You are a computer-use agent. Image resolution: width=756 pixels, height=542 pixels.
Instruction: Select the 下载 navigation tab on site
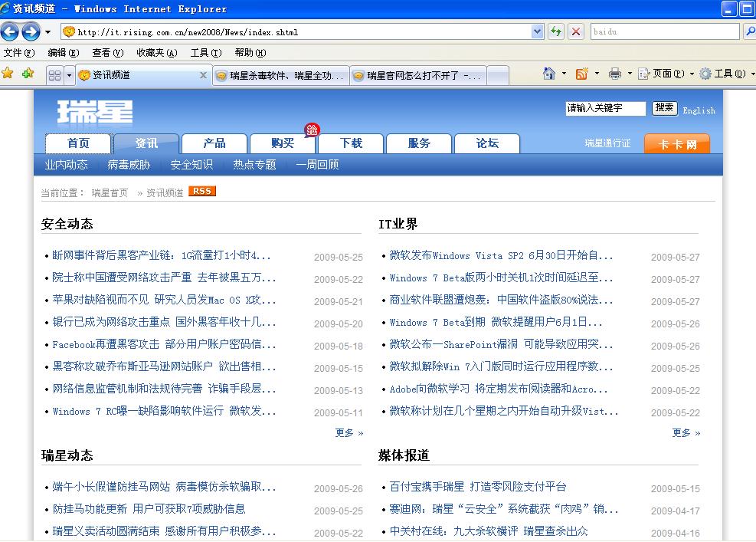point(351,143)
